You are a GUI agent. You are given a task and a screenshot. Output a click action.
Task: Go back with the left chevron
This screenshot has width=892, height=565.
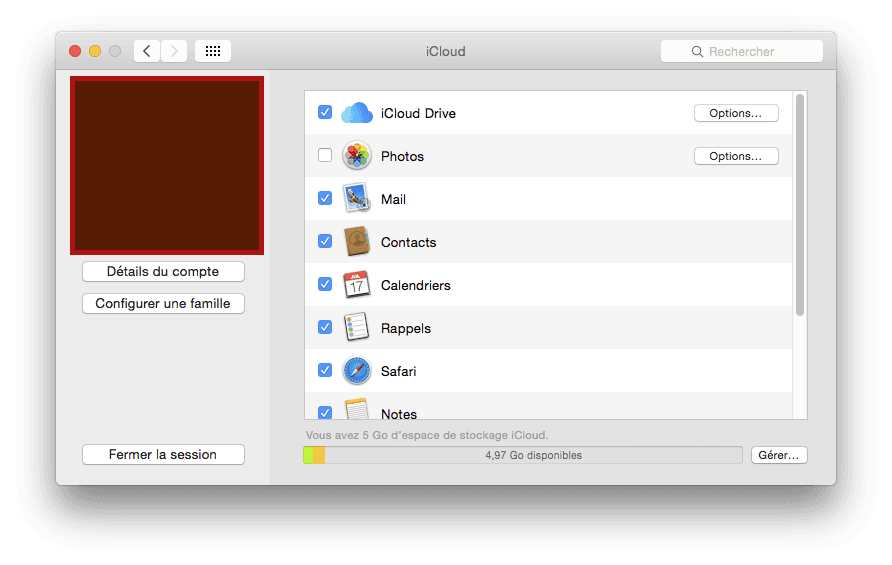pyautogui.click(x=147, y=51)
